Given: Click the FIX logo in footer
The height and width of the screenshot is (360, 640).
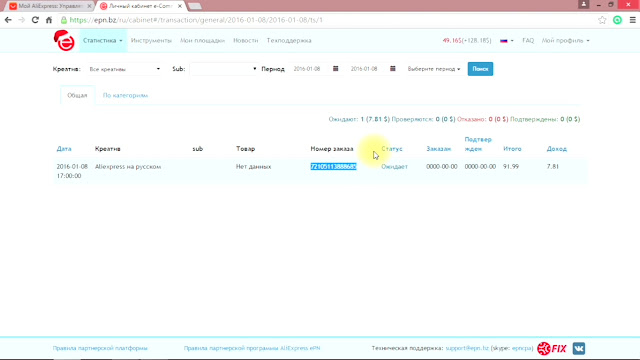Looking at the screenshot, I should (x=552, y=348).
